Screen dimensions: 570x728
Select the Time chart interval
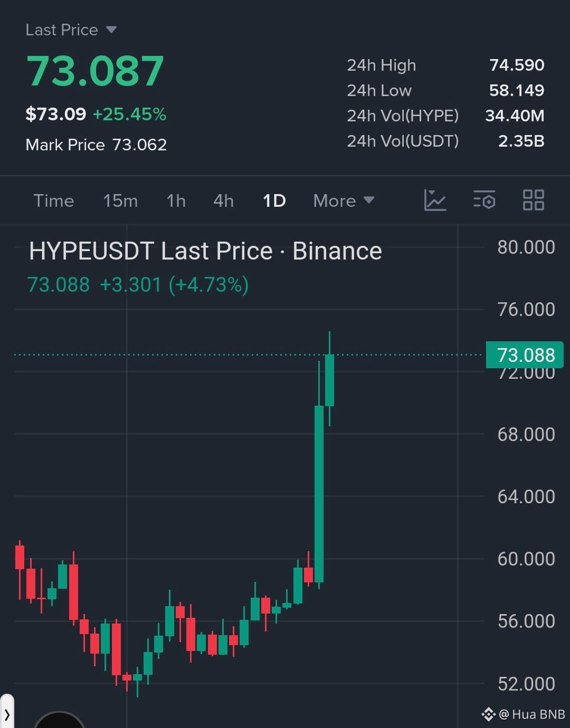[x=54, y=200]
